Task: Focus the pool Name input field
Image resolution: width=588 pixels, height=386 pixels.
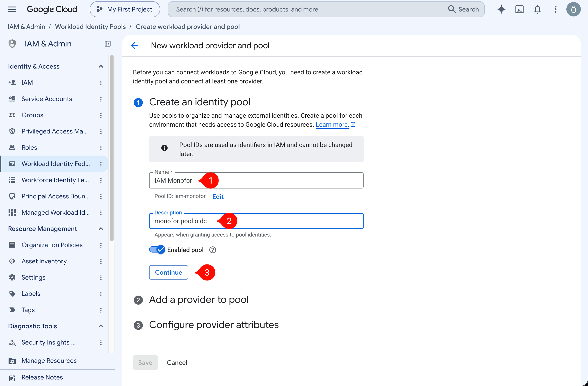Action: [256, 181]
